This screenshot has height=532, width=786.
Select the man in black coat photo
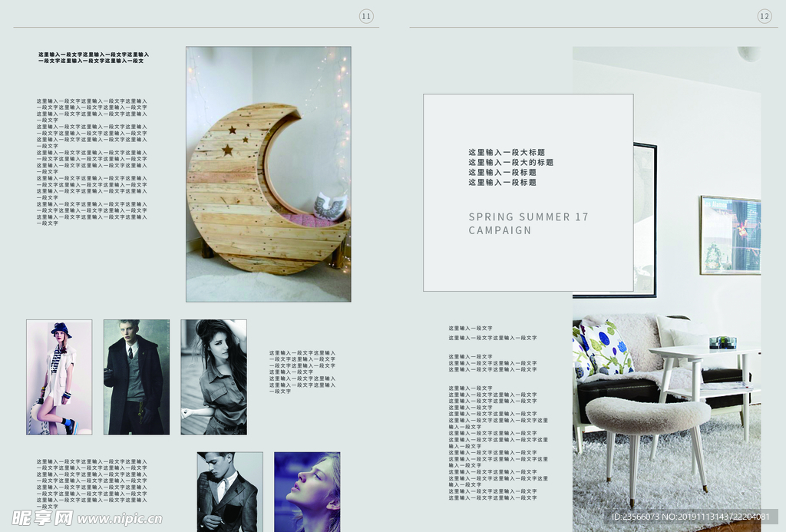tap(137, 377)
